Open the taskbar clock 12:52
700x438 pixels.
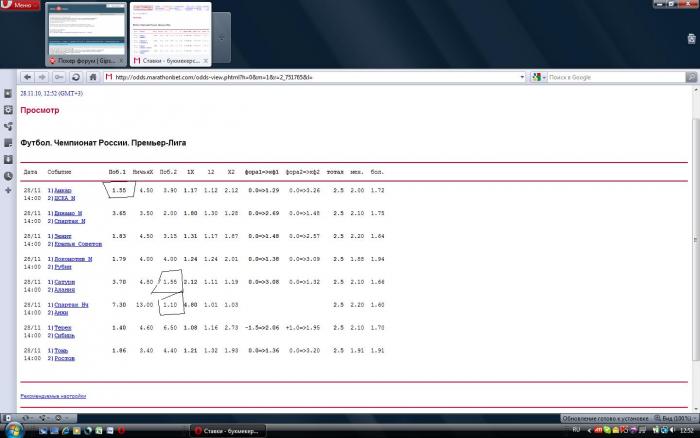687,430
